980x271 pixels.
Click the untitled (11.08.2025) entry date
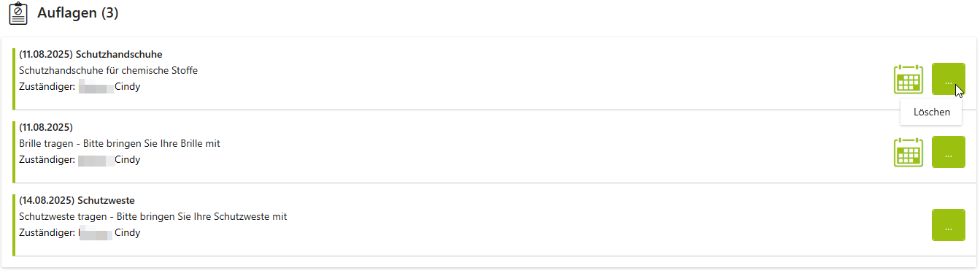pyautogui.click(x=46, y=127)
